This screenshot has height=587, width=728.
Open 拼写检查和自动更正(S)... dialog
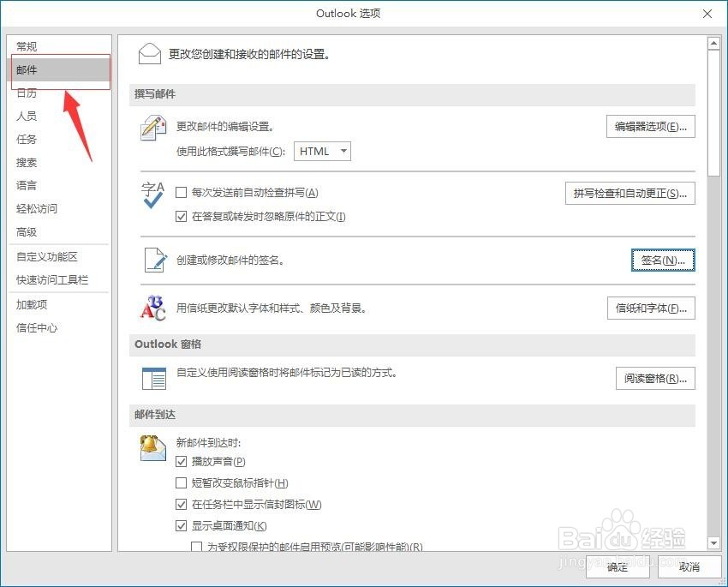click(x=630, y=193)
